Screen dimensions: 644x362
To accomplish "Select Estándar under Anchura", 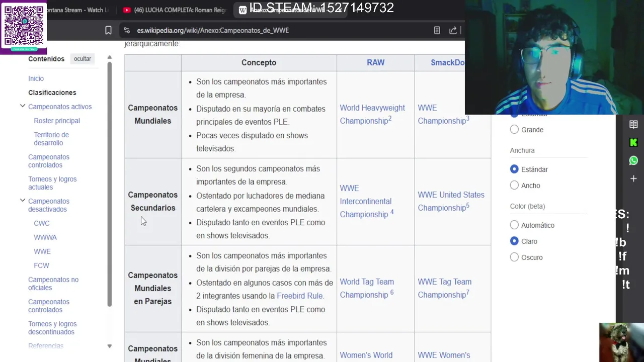I will pyautogui.click(x=514, y=169).
